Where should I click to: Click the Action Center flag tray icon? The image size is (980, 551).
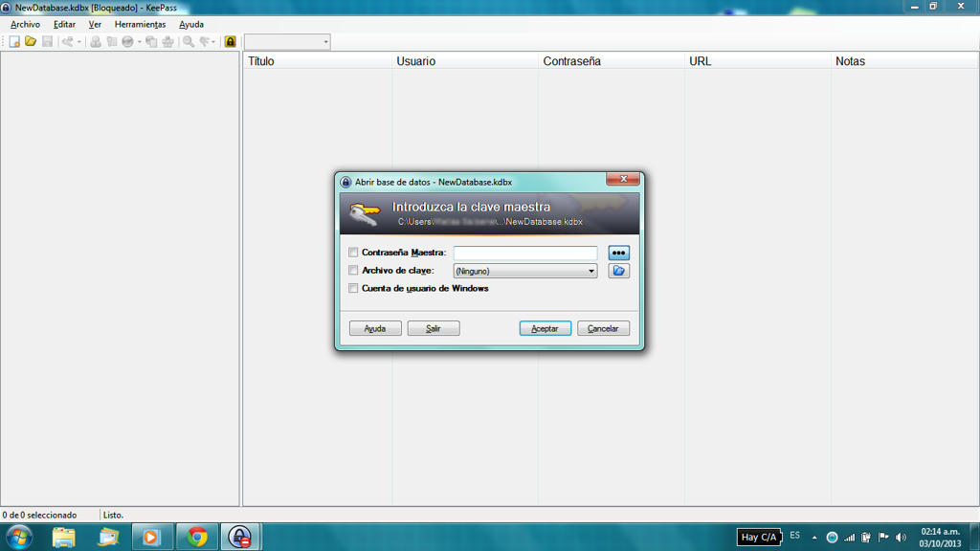click(x=883, y=538)
